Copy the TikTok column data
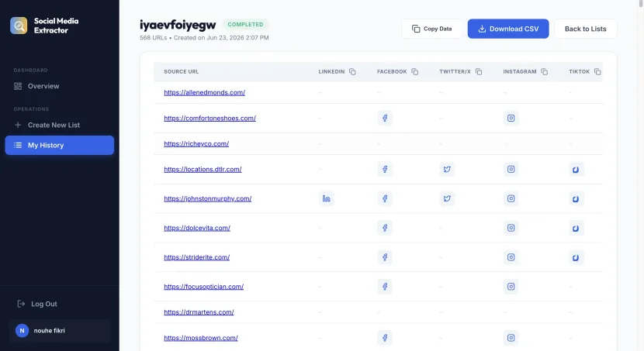The image size is (644, 351). click(597, 71)
